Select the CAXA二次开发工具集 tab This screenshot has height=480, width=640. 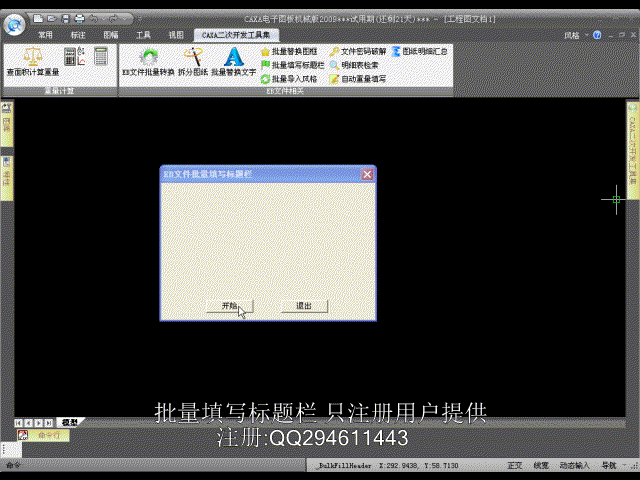click(236, 35)
